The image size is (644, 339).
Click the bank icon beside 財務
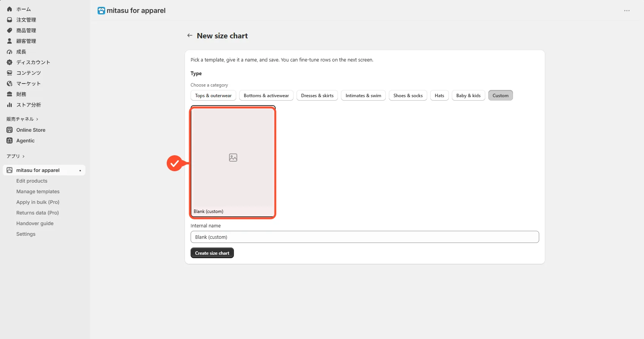(9, 94)
